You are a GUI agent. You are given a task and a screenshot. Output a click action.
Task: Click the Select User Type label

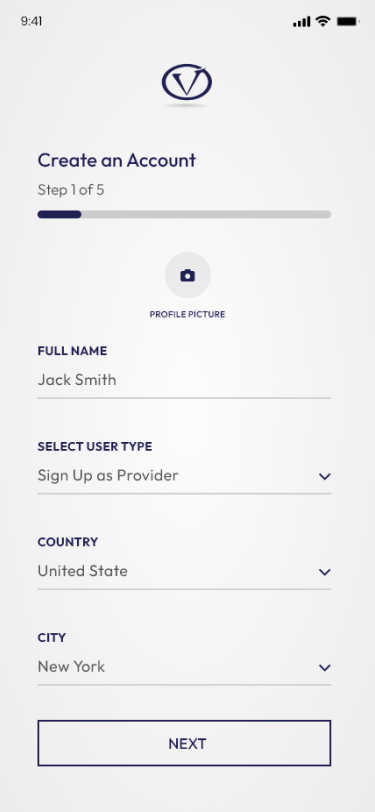[95, 446]
